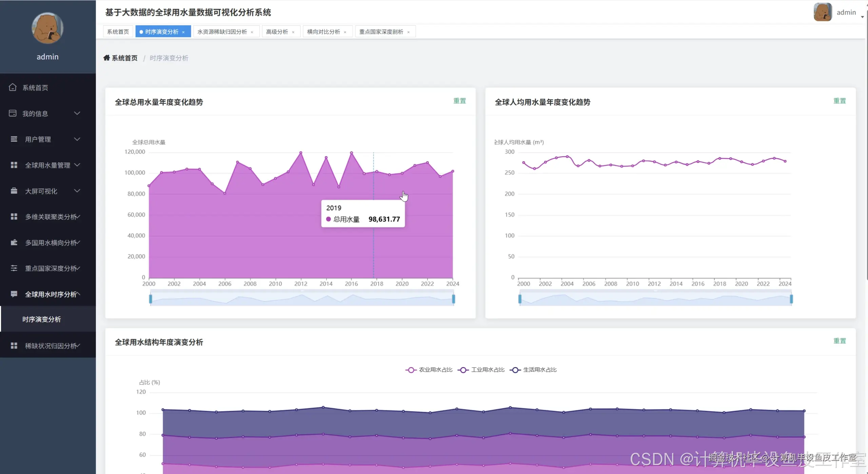The image size is (868, 474).
Task: Expand the 用户管理 menu chevron
Action: point(77,139)
